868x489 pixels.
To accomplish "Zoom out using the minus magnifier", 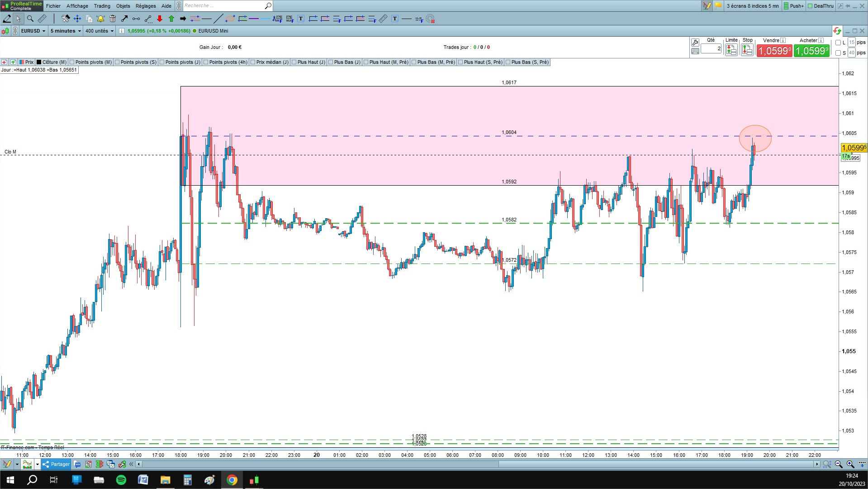I will pyautogui.click(x=839, y=464).
